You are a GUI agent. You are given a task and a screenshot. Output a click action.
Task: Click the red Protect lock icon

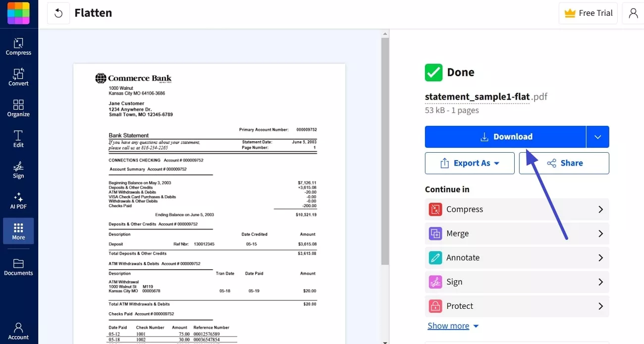(x=435, y=306)
